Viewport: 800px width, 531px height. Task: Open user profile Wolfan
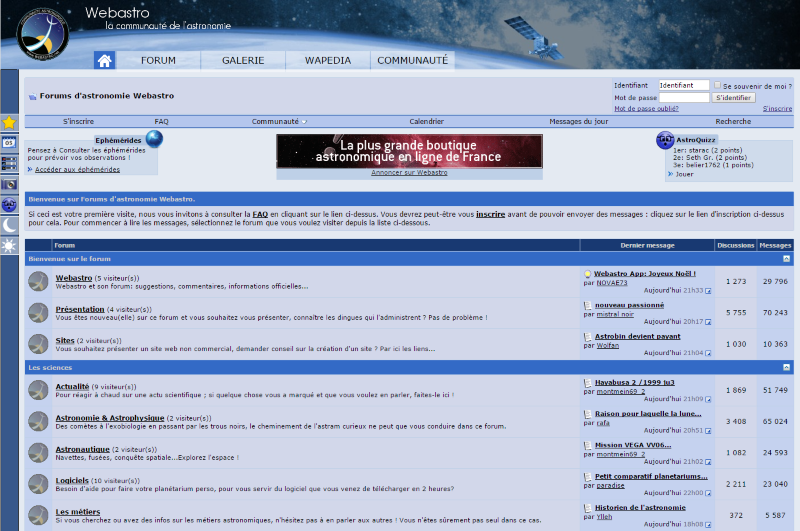(x=608, y=345)
